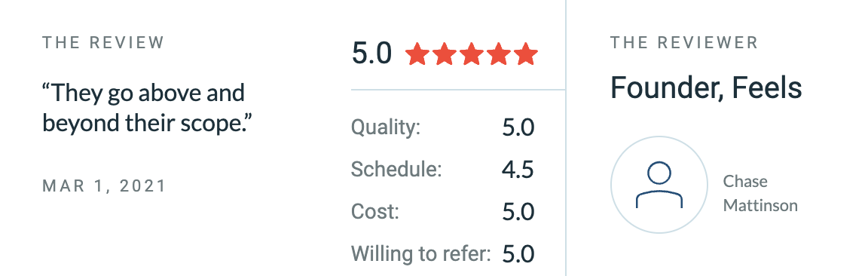Viewport: 868px width, 276px height.
Task: Select the Willing to refer label
Action: pos(420,254)
